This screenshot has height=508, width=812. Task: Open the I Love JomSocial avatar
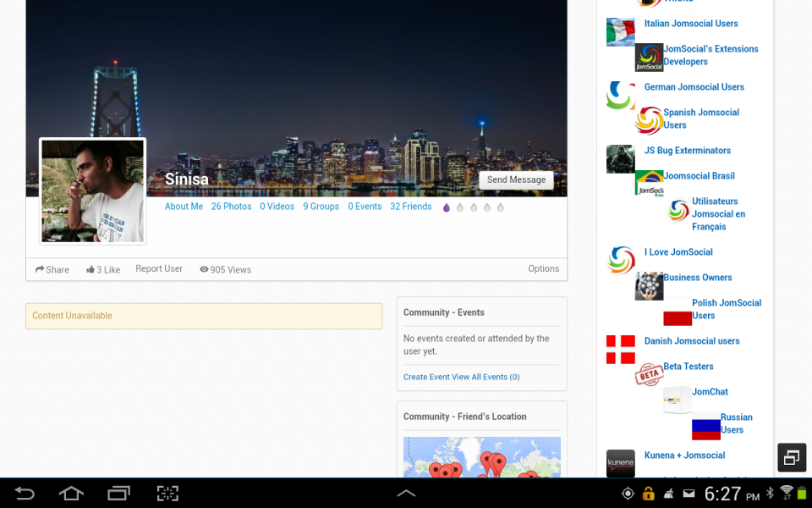(x=620, y=261)
